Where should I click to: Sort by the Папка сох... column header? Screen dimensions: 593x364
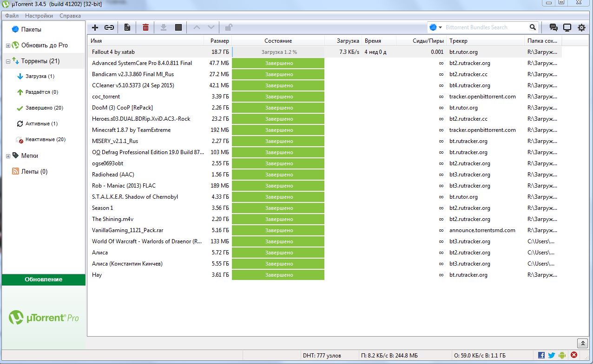pyautogui.click(x=543, y=41)
